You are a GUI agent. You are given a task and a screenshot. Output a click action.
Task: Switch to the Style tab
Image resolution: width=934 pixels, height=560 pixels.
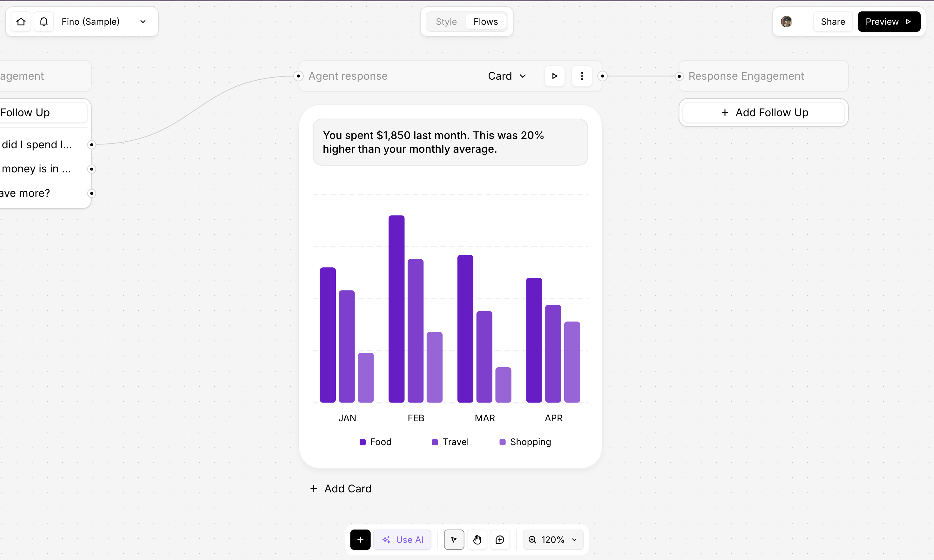446,22
